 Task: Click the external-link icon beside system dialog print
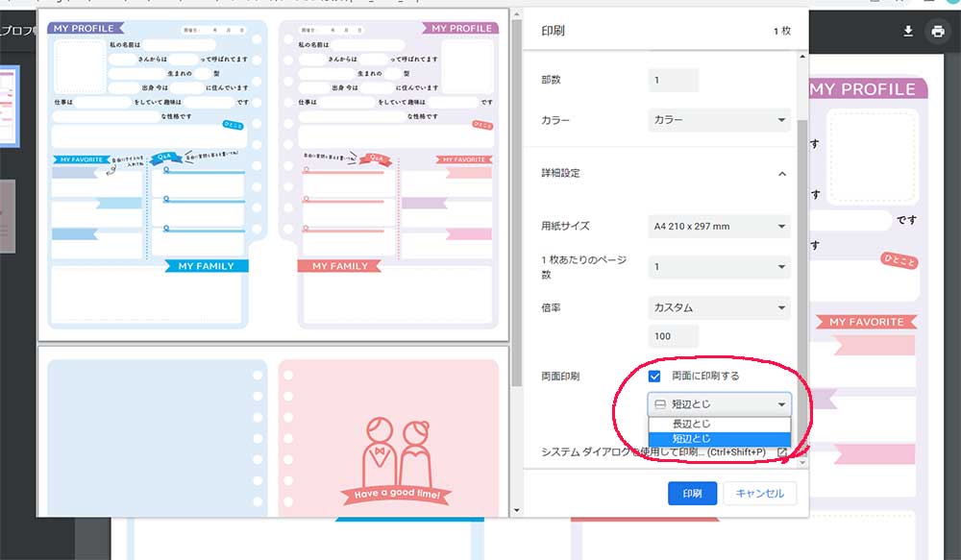point(782,451)
